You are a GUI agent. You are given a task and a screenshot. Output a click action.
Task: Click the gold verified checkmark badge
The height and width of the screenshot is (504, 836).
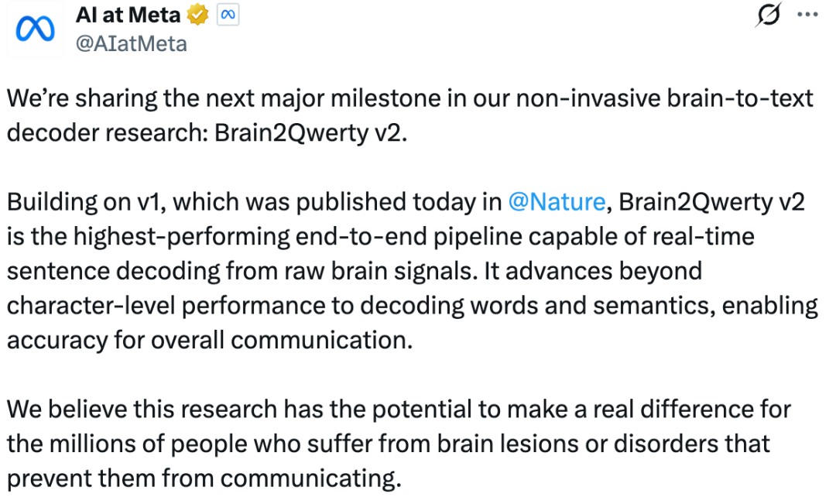coord(198,15)
